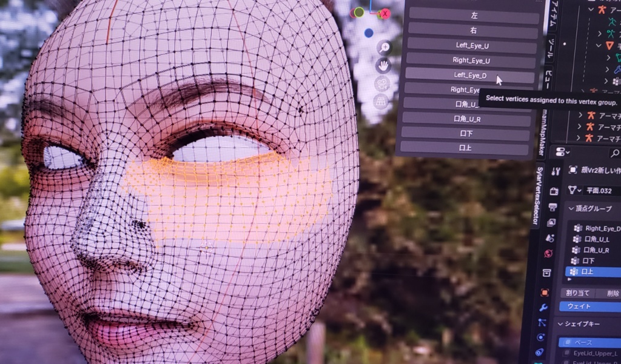Click the Left_Eye_U button
The height and width of the screenshot is (364, 621).
point(472,45)
